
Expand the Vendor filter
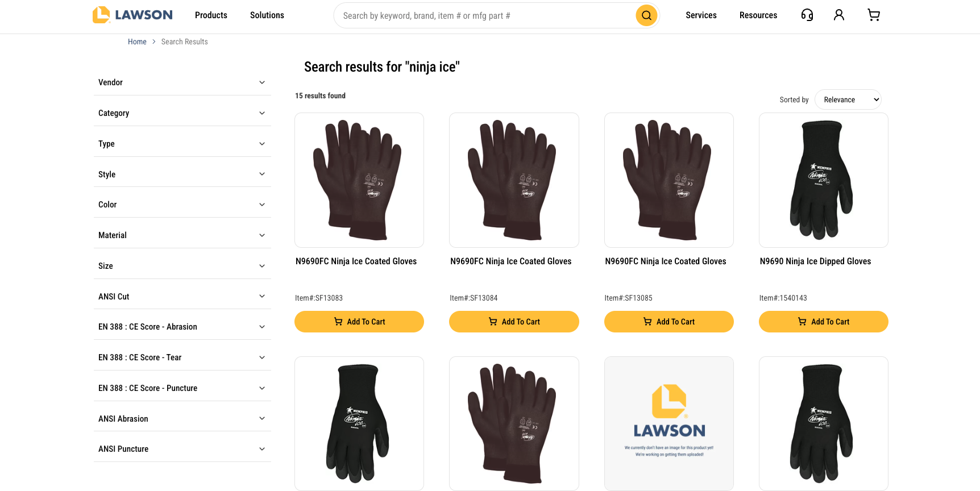[182, 82]
